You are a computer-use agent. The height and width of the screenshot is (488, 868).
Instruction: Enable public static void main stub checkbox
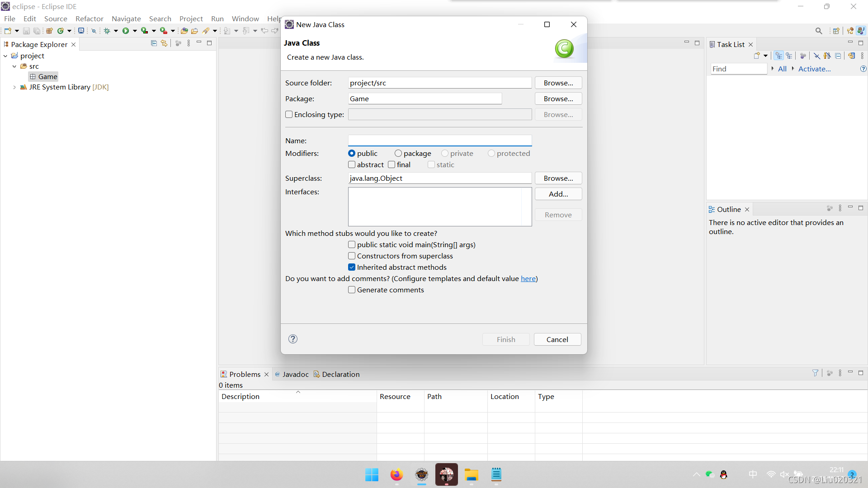352,244
